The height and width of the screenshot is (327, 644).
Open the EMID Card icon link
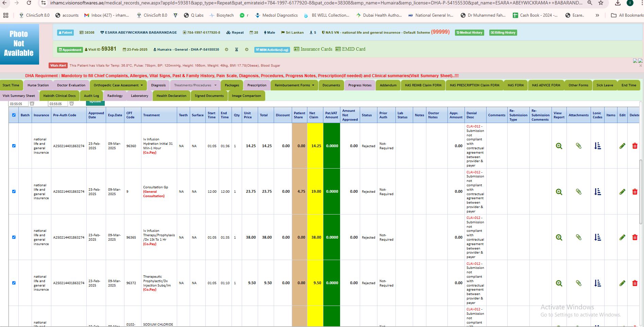pos(350,49)
